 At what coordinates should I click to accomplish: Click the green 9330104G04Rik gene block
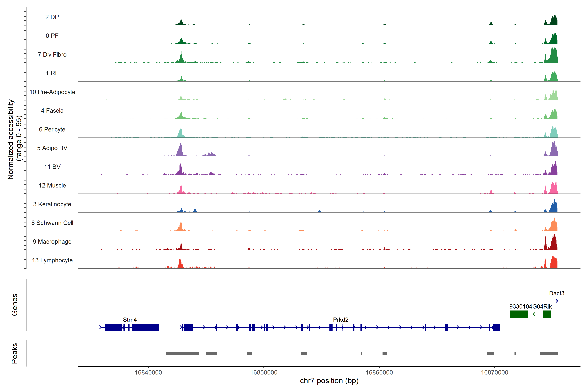(x=519, y=314)
